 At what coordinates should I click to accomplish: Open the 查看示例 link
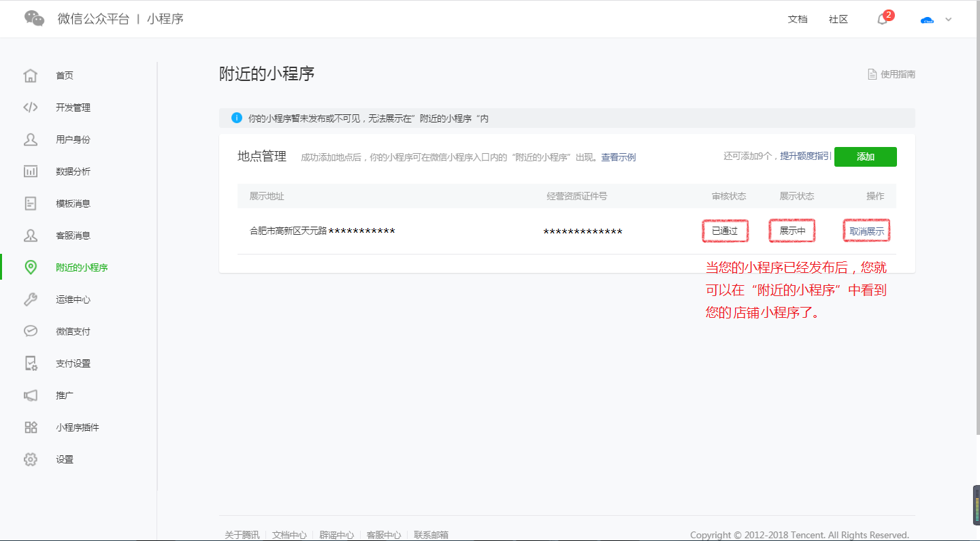[618, 157]
